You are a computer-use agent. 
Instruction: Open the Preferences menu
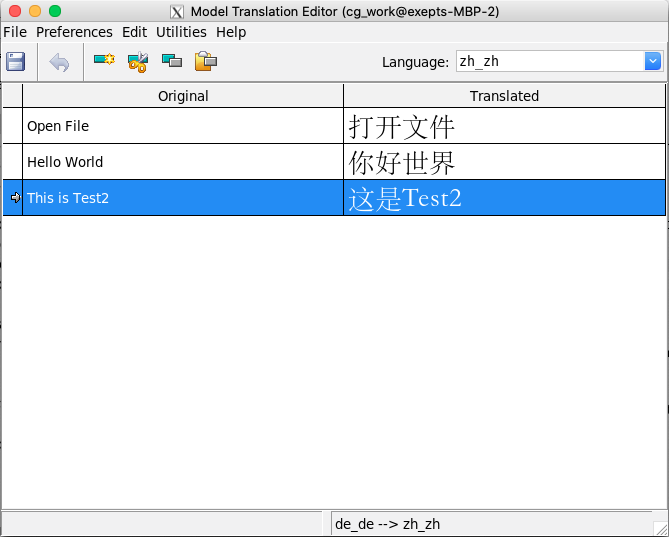point(74,32)
